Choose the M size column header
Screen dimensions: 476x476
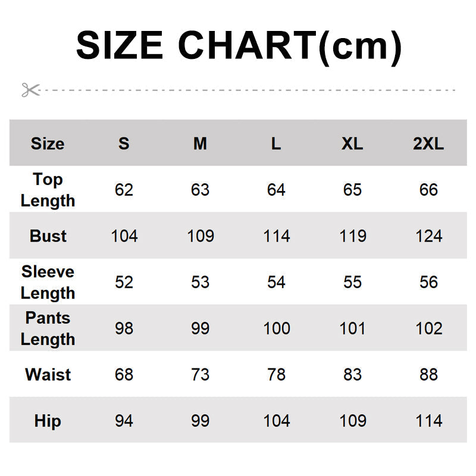tap(200, 143)
